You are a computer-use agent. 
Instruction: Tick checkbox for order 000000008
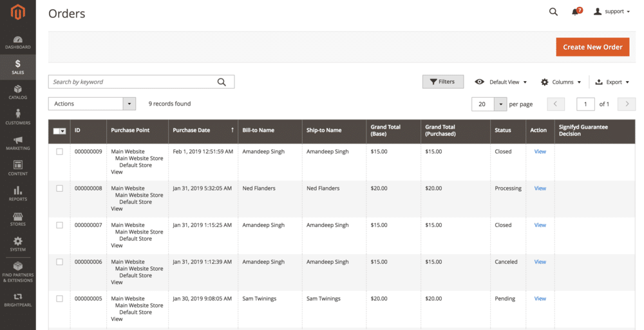coord(60,188)
